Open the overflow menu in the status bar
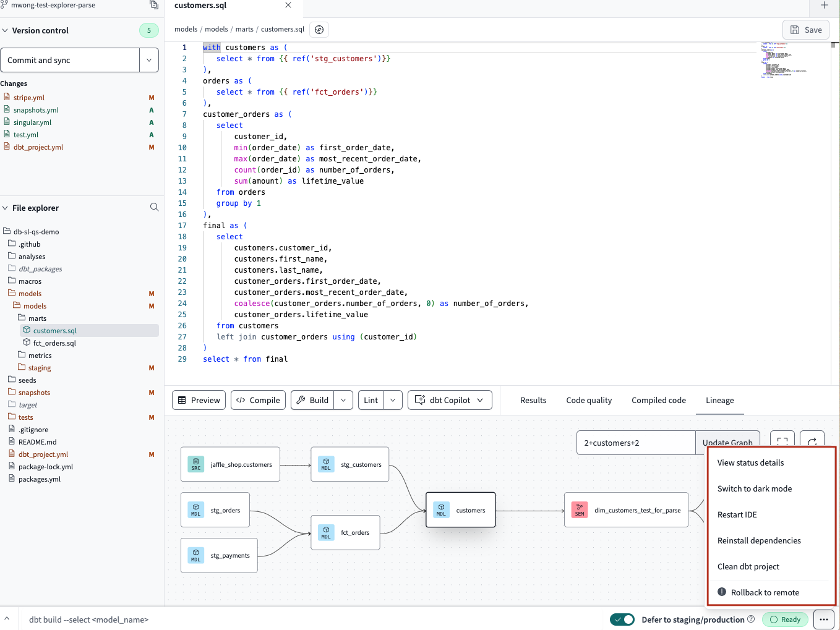 click(x=823, y=619)
